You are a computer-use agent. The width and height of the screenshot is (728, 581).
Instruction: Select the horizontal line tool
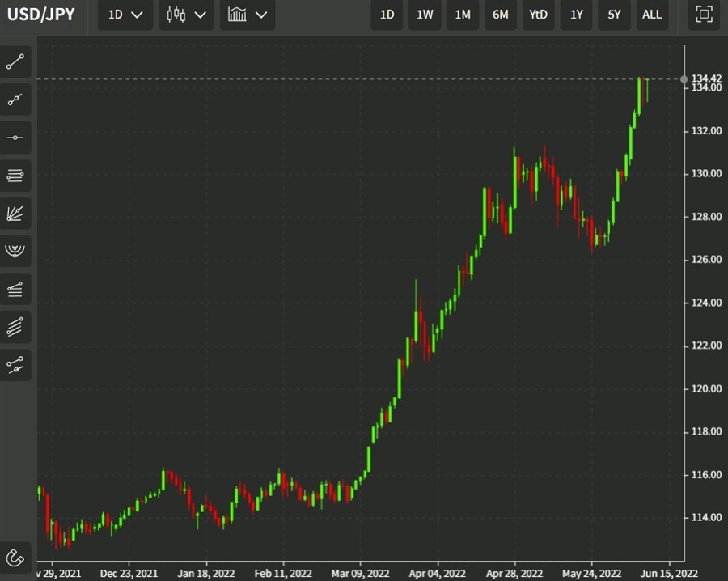(x=15, y=138)
